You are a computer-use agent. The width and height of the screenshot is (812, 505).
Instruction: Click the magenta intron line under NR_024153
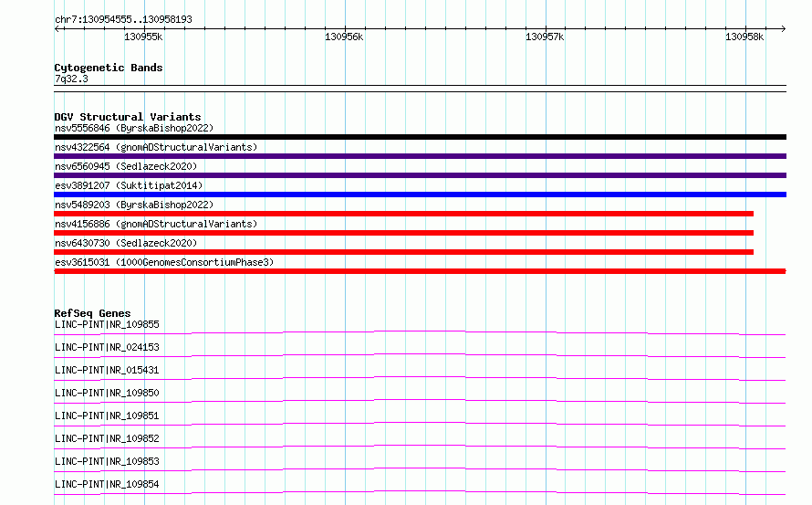420,354
